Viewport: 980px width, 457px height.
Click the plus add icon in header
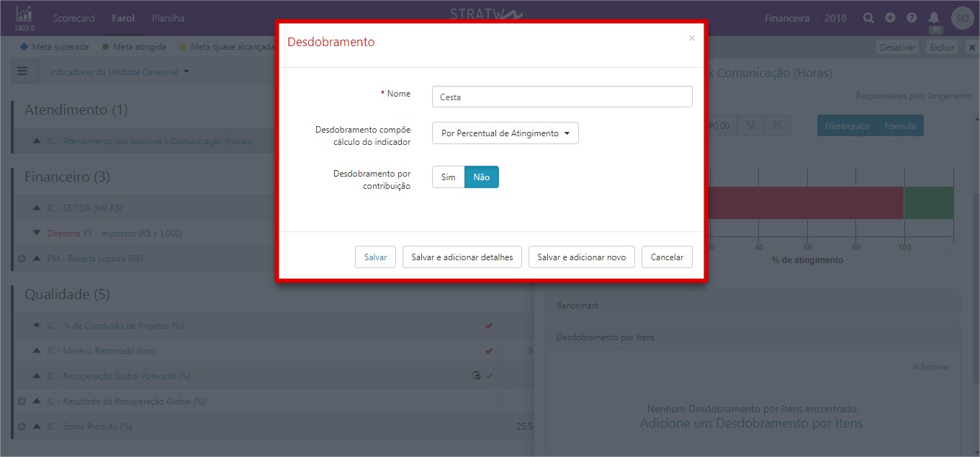[x=891, y=18]
